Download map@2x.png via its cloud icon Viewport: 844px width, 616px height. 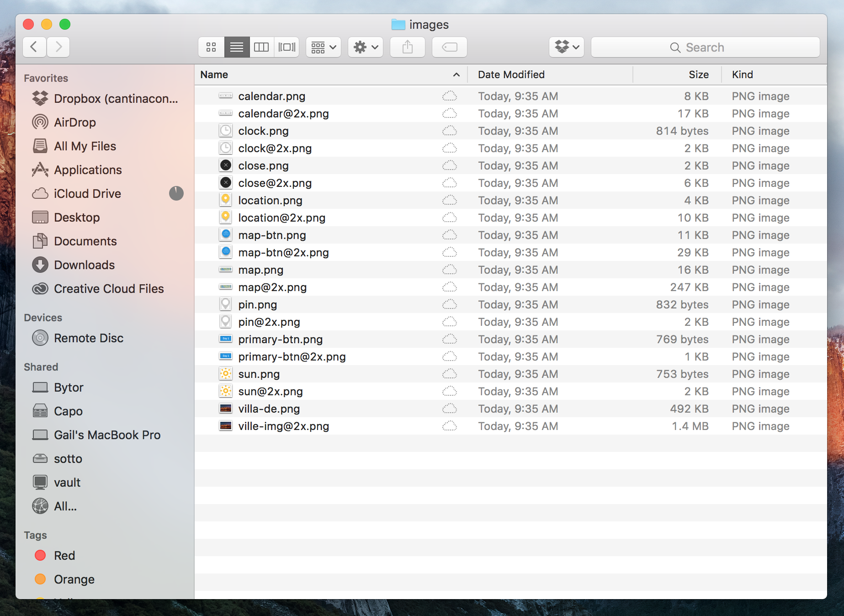click(450, 287)
